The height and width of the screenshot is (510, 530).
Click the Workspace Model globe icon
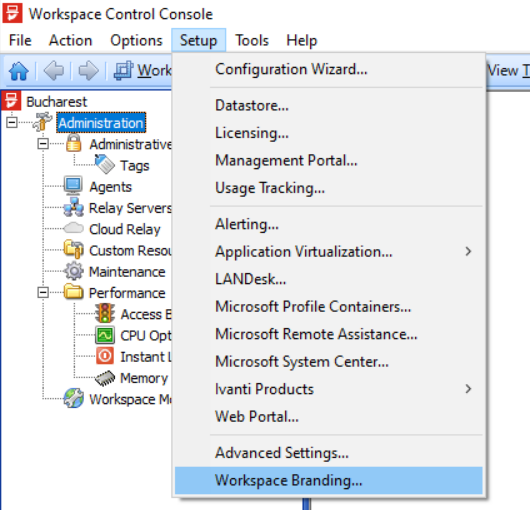73,398
